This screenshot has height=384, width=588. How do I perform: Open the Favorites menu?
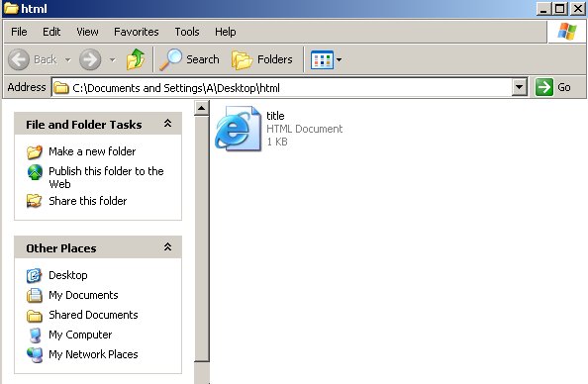point(137,32)
